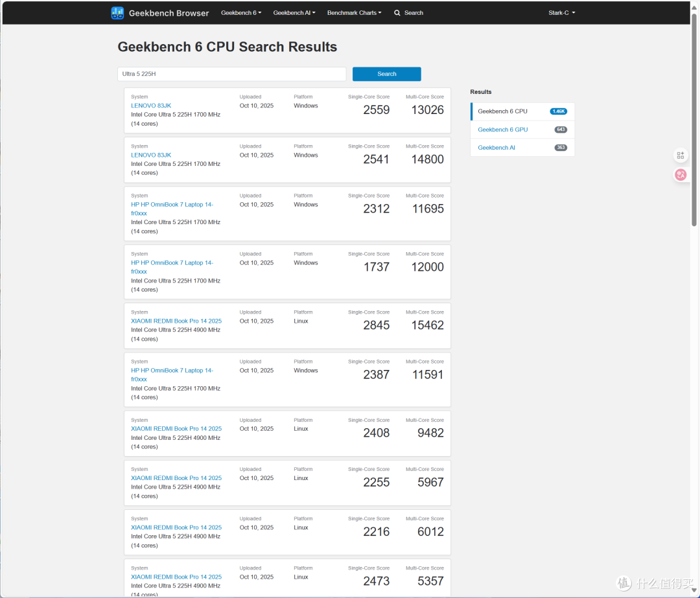Click the page scrollbar down arrow

click(694, 590)
